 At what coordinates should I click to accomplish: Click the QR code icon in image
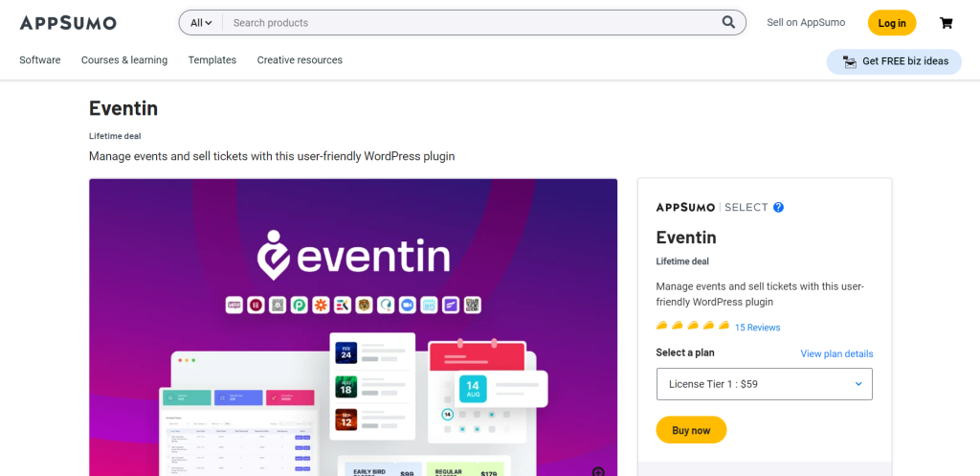click(x=473, y=305)
